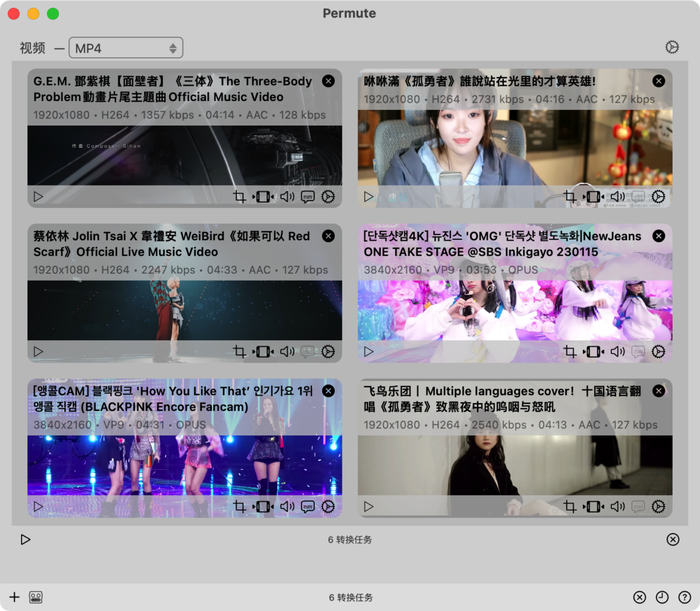Open audio options for BLACKPINK Encore Fancam

tap(287, 507)
